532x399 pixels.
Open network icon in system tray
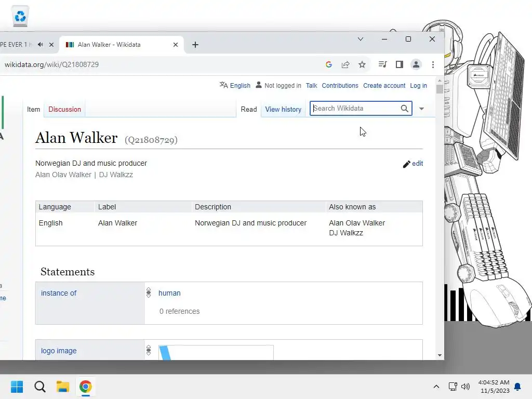(x=453, y=387)
